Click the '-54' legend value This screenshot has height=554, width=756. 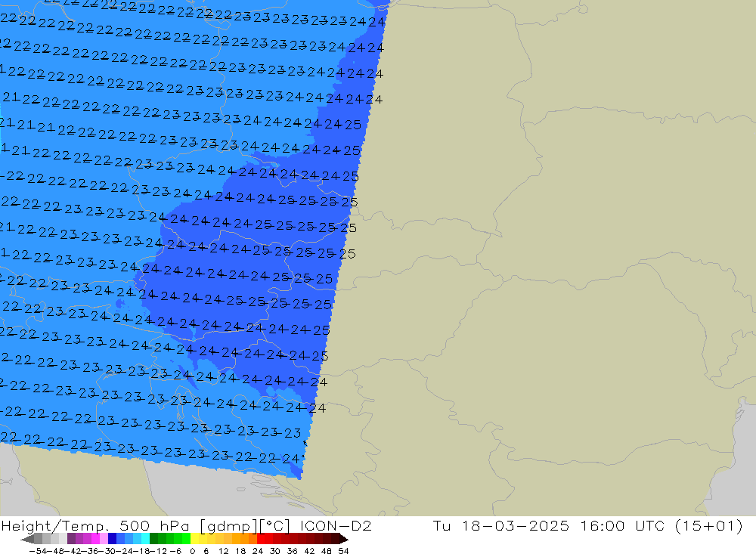pyautogui.click(x=38, y=551)
